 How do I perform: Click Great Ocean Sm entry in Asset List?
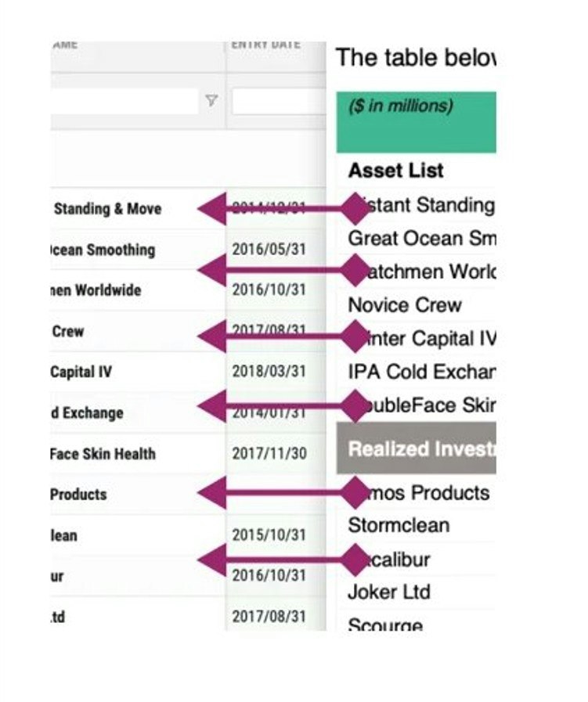pyautogui.click(x=422, y=238)
